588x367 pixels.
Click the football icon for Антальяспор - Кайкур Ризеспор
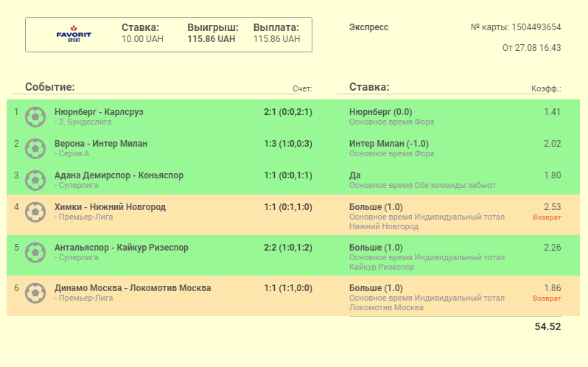click(35, 252)
